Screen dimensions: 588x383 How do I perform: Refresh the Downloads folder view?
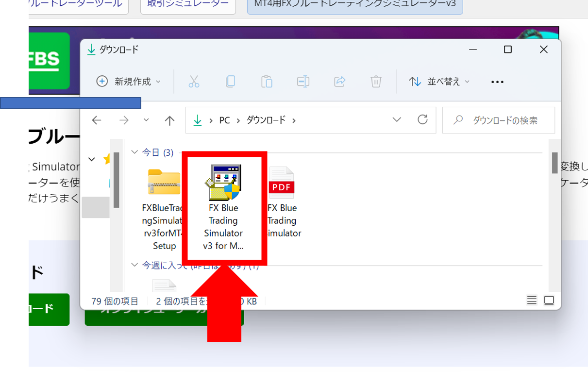[x=423, y=119]
